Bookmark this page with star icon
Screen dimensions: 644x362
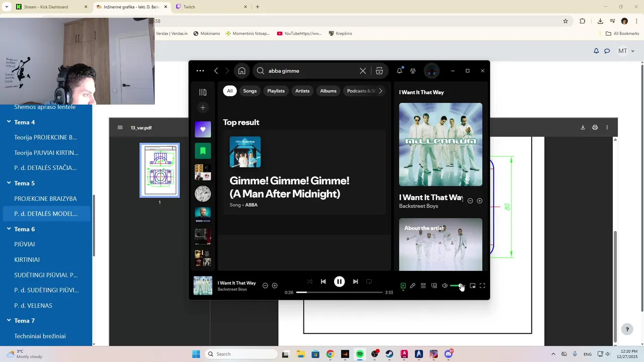566,21
